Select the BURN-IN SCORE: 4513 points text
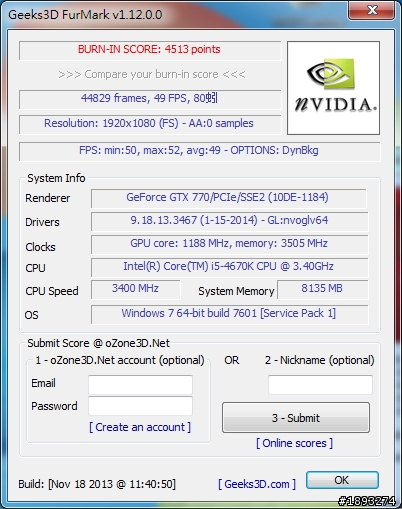 click(x=149, y=49)
